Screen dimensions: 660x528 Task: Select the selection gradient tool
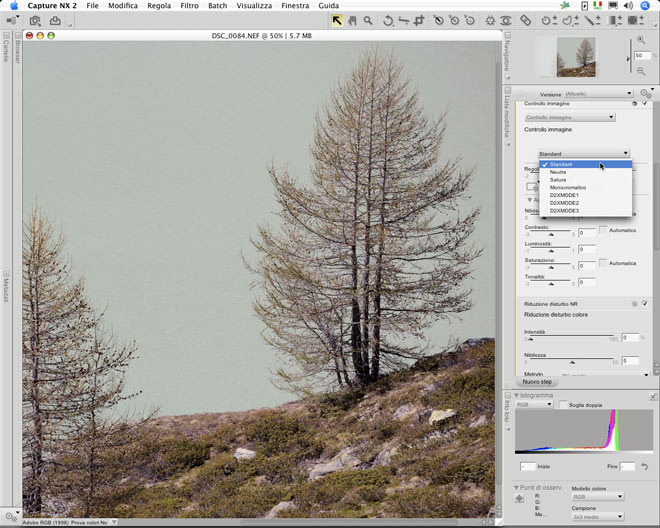[x=615, y=20]
